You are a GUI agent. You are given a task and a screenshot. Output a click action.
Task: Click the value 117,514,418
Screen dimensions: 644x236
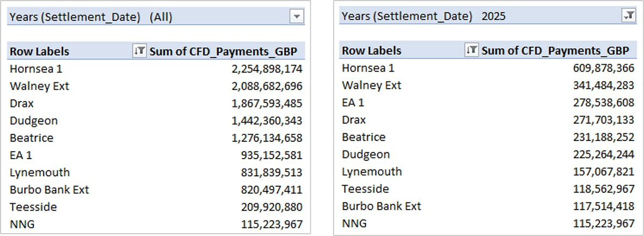click(x=604, y=206)
